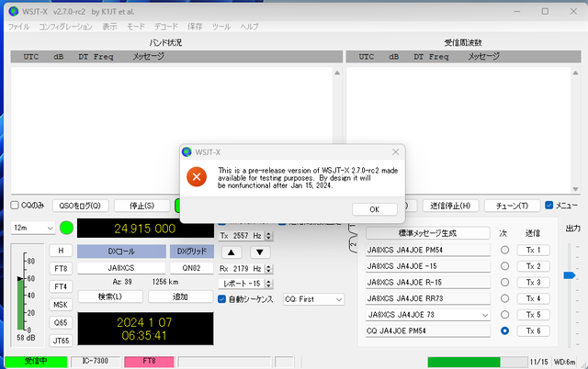Open the モード menu
This screenshot has height=369, width=588.
click(x=135, y=27)
